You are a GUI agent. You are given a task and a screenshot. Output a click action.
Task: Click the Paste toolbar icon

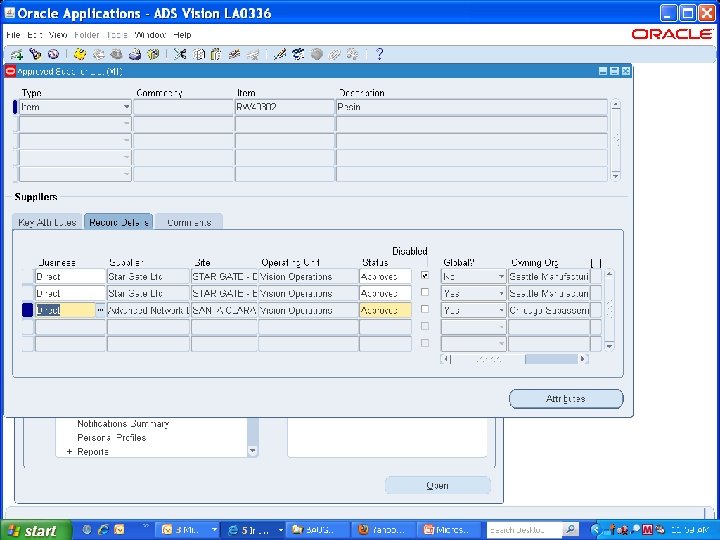tap(216, 55)
